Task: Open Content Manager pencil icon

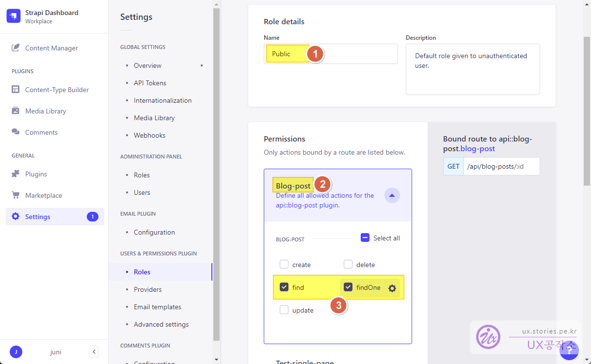Action: (16, 48)
